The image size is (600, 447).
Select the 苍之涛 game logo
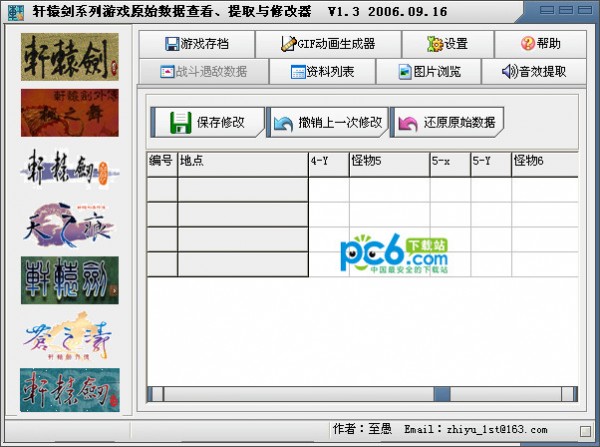point(70,336)
